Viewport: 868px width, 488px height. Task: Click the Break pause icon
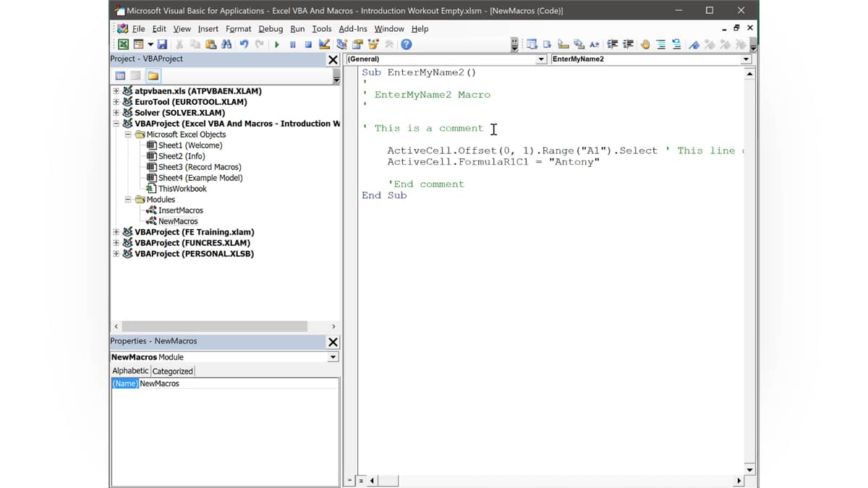coord(293,45)
